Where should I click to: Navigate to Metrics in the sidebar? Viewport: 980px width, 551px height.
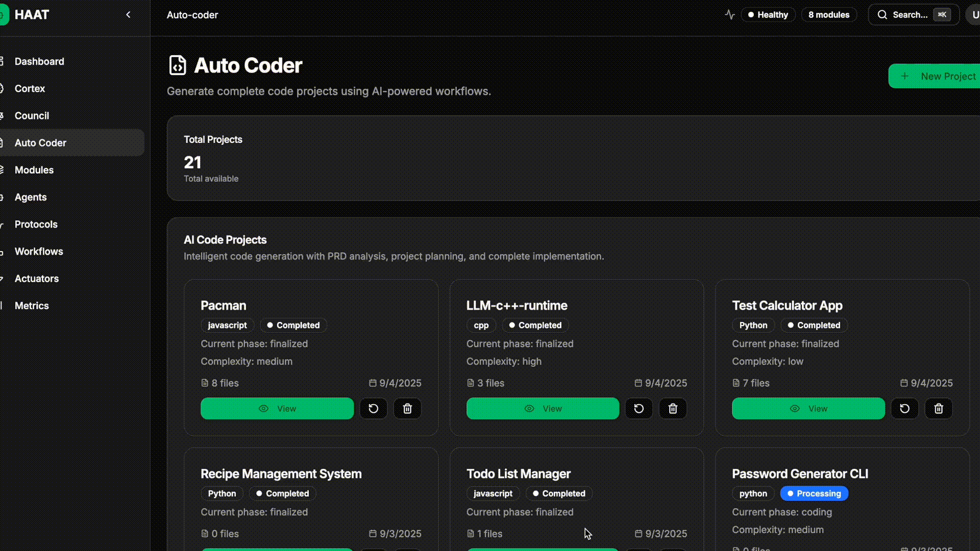(x=32, y=306)
